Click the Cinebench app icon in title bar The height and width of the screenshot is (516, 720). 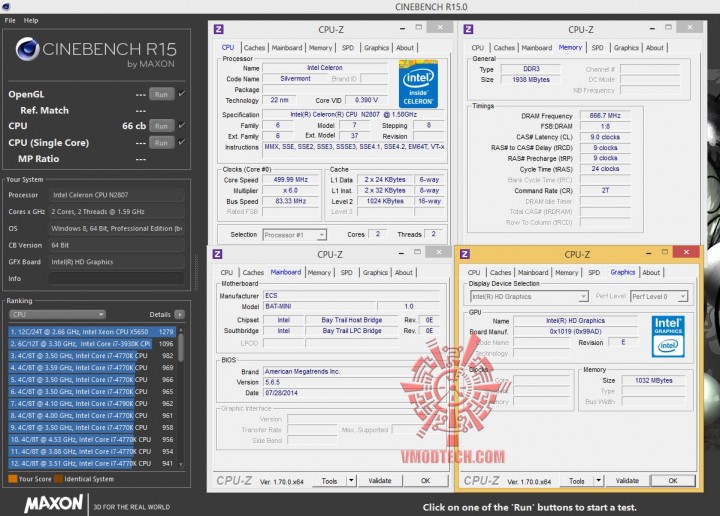(6, 6)
